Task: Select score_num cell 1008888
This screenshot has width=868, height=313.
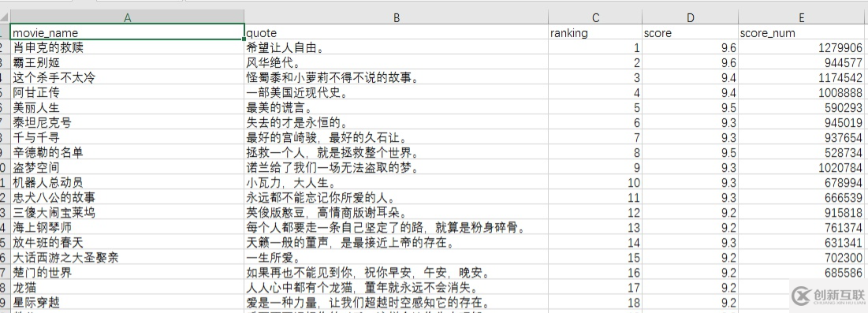Action: [802, 93]
